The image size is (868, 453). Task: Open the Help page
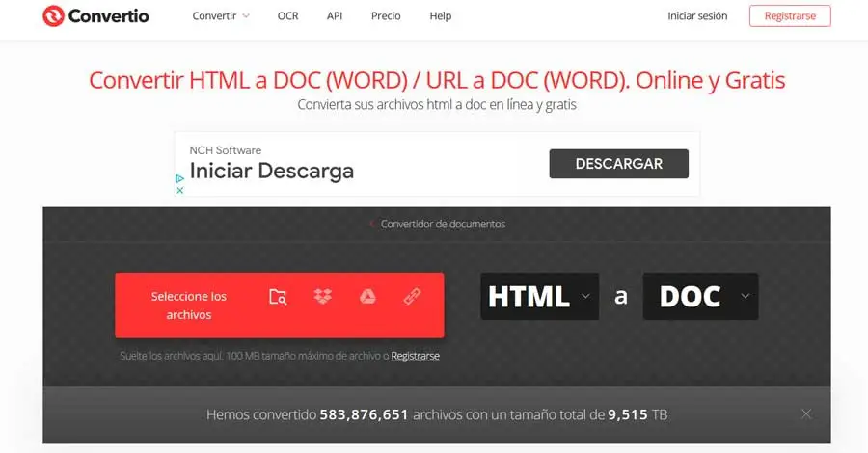click(441, 16)
